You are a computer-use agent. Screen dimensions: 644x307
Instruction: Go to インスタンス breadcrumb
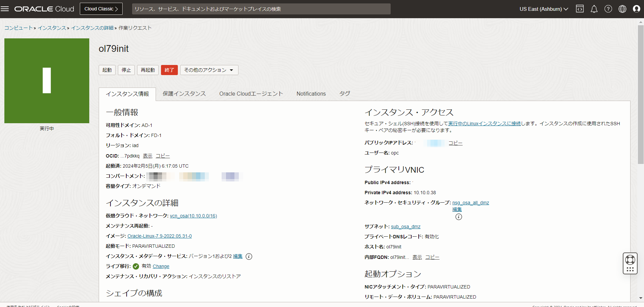click(52, 28)
